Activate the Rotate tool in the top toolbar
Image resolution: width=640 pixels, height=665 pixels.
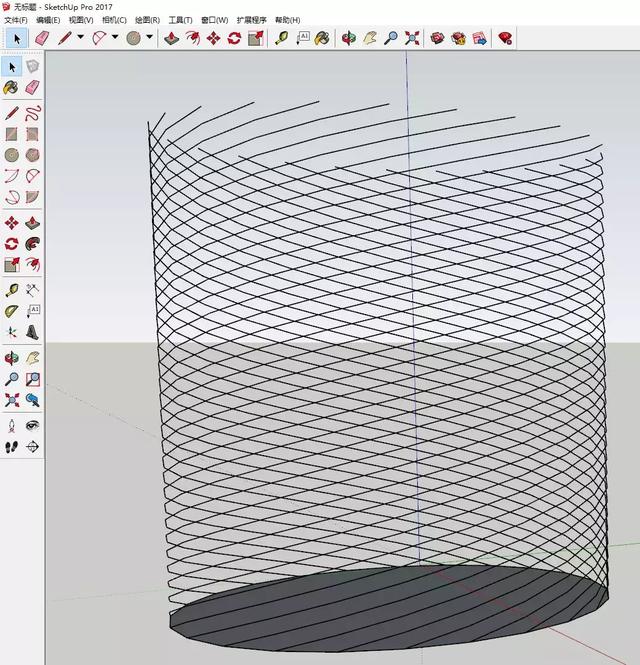tap(234, 39)
